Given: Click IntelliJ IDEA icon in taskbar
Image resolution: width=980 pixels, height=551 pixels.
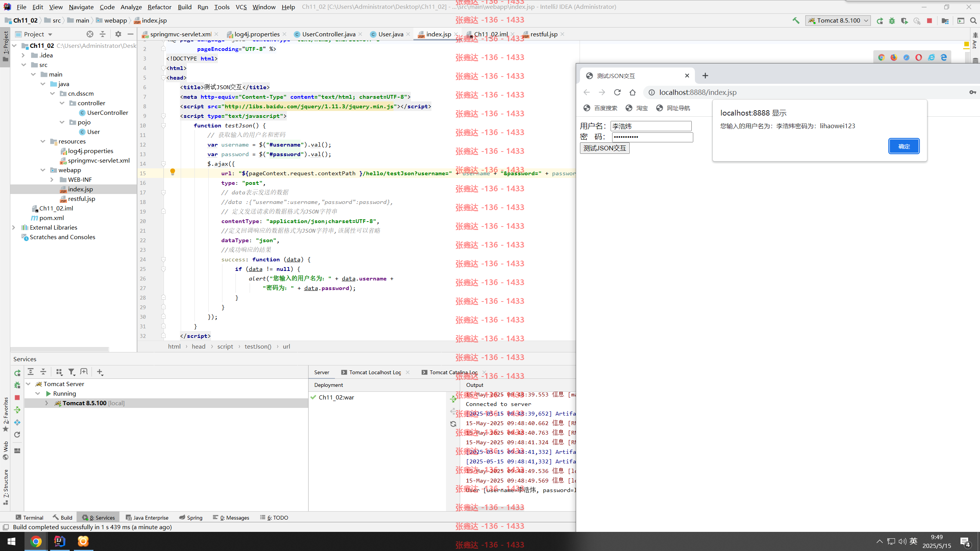Looking at the screenshot, I should [x=60, y=541].
